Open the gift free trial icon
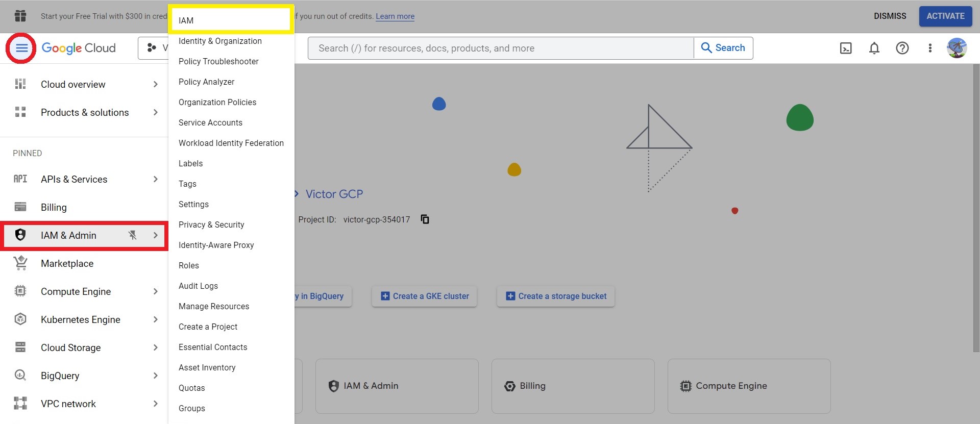This screenshot has height=424, width=980. [x=20, y=16]
